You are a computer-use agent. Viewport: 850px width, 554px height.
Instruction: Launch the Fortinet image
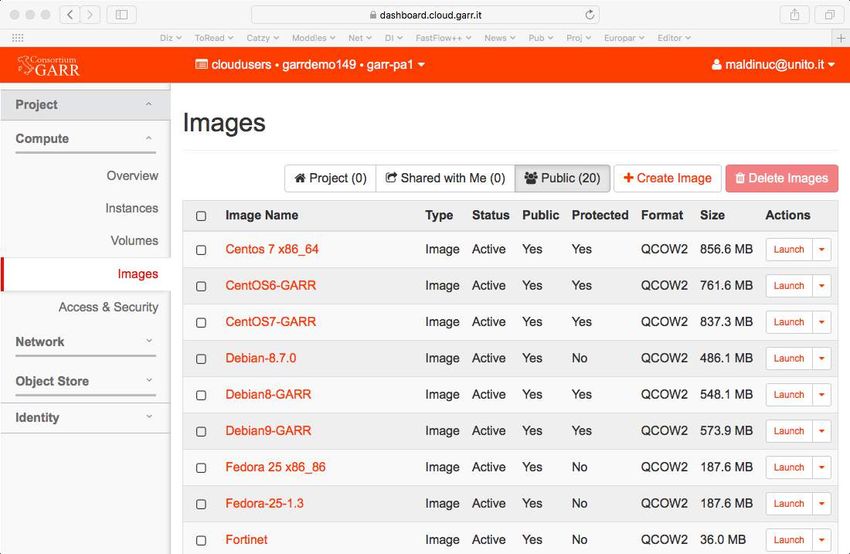[789, 540]
